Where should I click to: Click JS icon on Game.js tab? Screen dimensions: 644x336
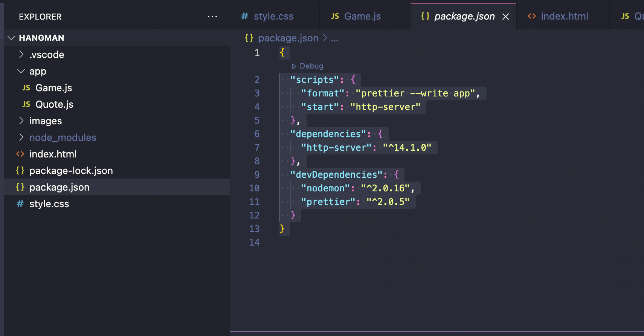[x=335, y=16]
